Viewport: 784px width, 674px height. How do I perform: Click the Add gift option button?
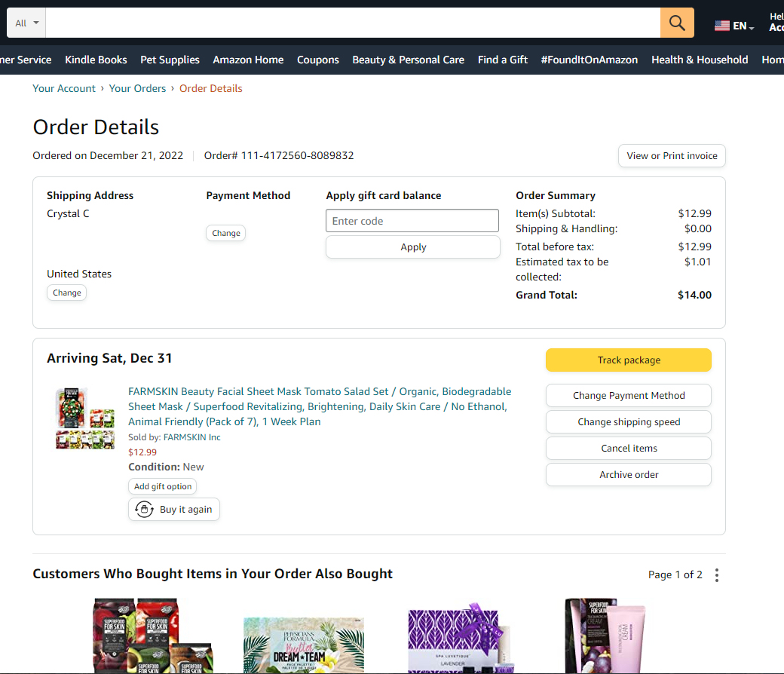tap(162, 487)
